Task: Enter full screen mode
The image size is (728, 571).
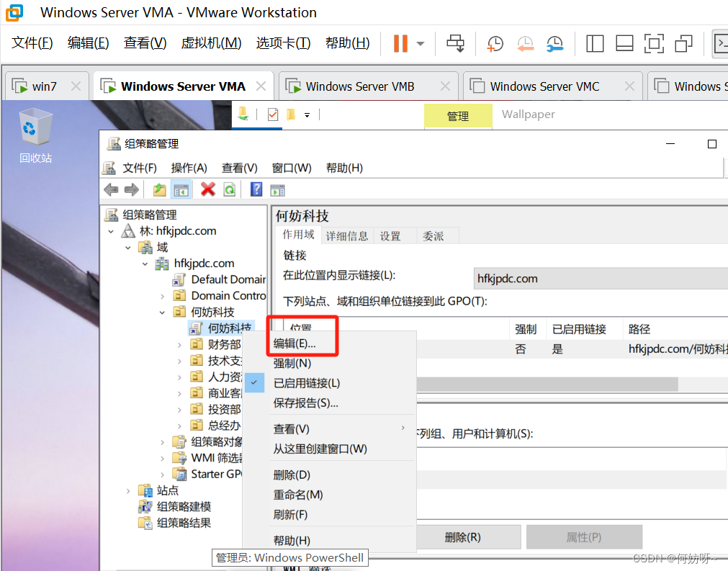Action: (654, 44)
